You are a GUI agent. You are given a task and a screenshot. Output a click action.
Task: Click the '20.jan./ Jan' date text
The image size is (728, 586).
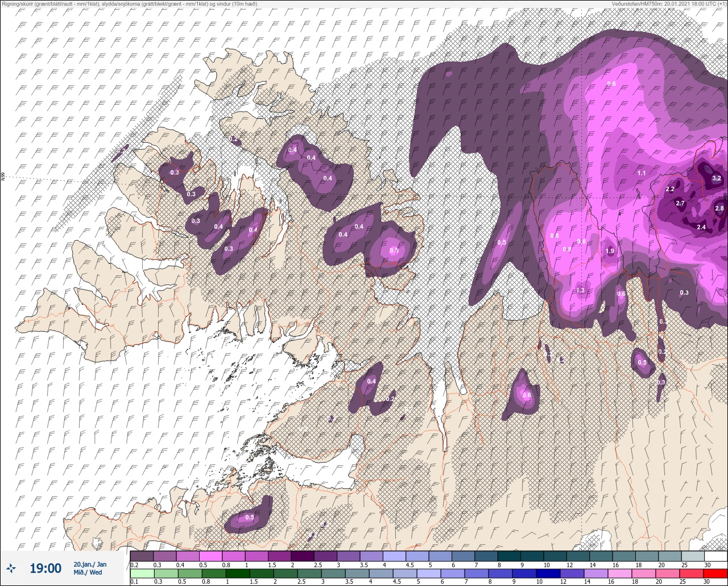[x=90, y=564]
